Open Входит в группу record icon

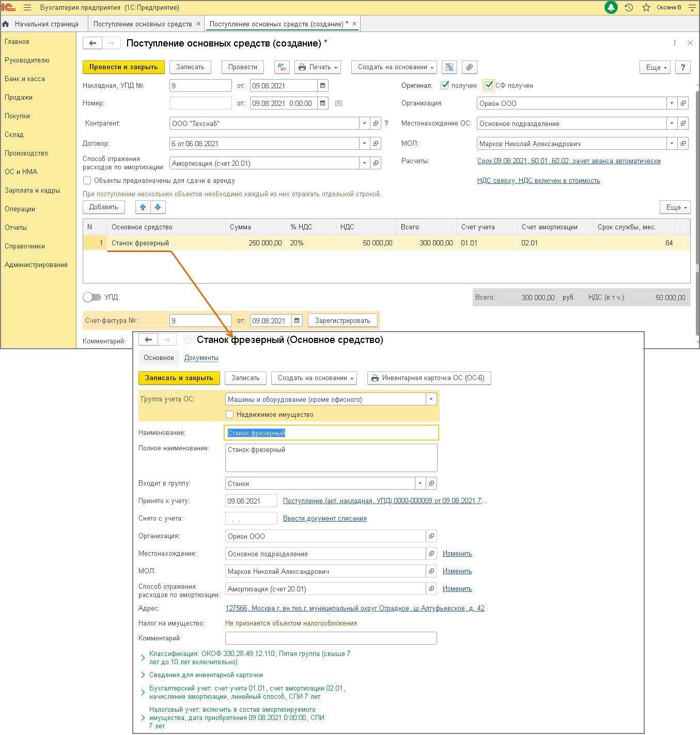tap(431, 483)
